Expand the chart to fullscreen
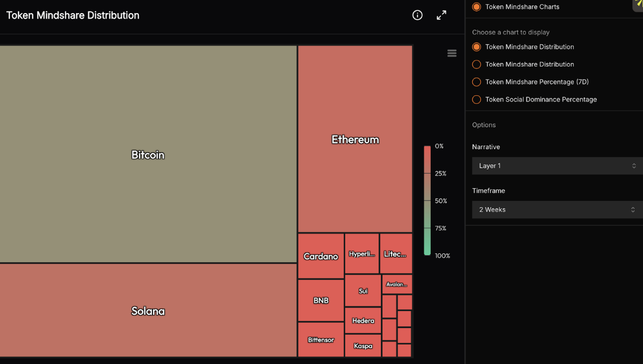 (x=441, y=15)
